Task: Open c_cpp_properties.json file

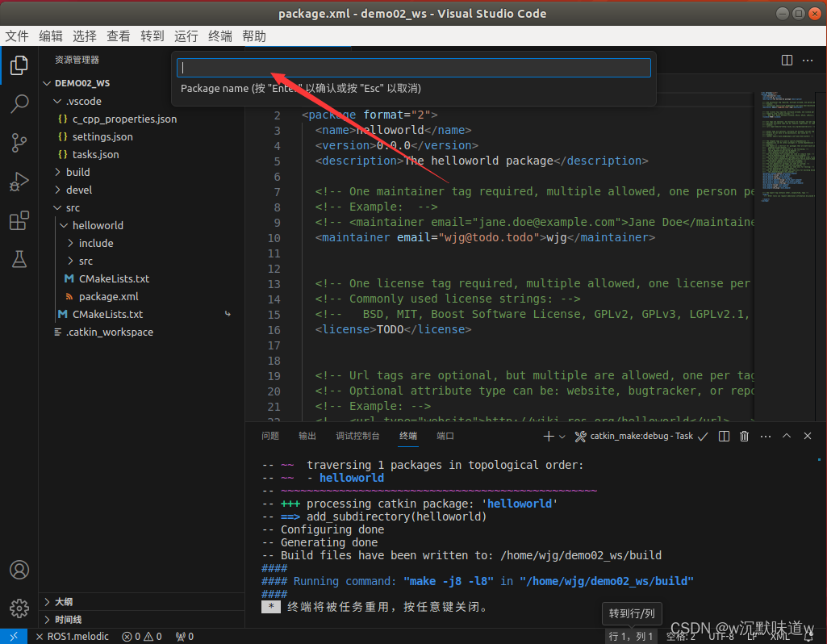Action: point(124,119)
